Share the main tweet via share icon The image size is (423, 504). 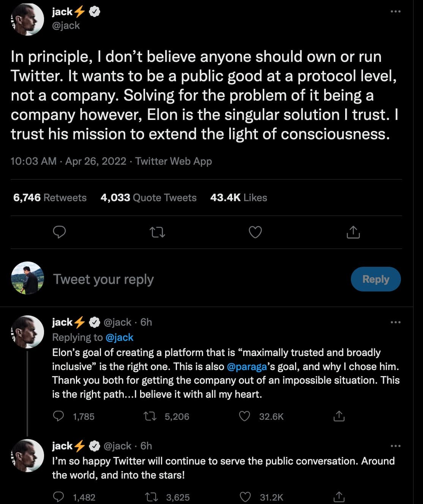[x=353, y=232]
